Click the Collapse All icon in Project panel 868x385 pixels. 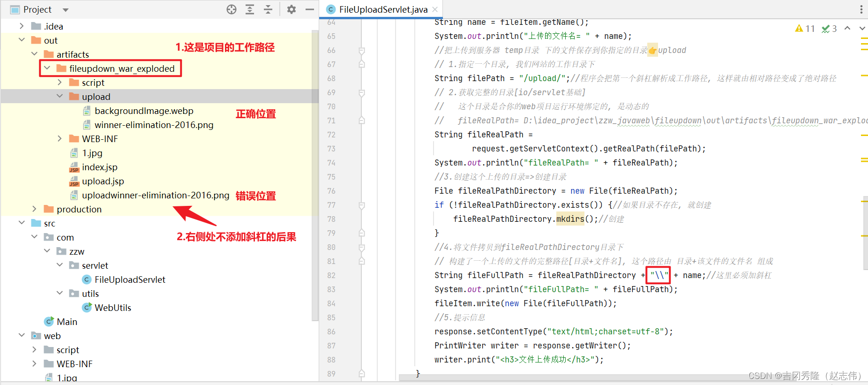[268, 9]
